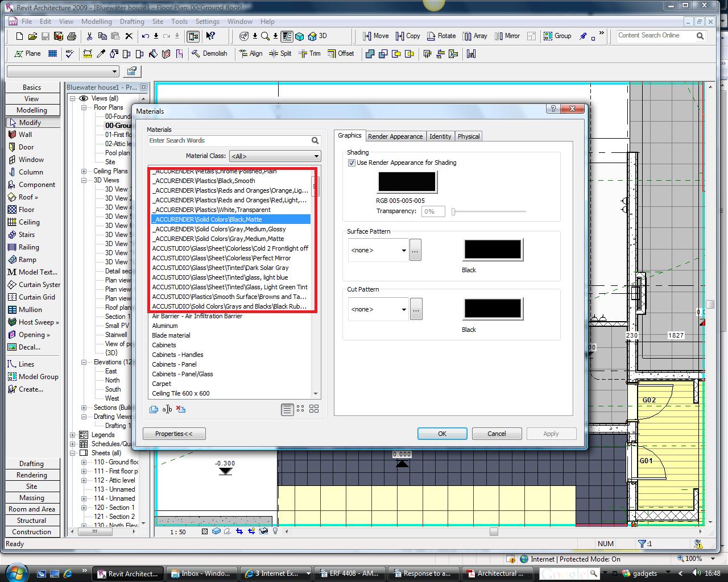This screenshot has width=728, height=582.
Task: Open the Material Class dropdown
Action: coord(275,156)
